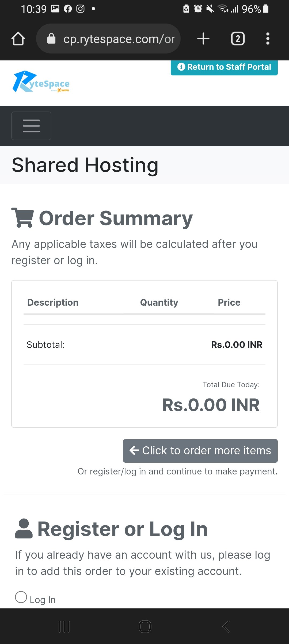Tap the Android home navigation button
This screenshot has width=289, height=644.
point(145,627)
